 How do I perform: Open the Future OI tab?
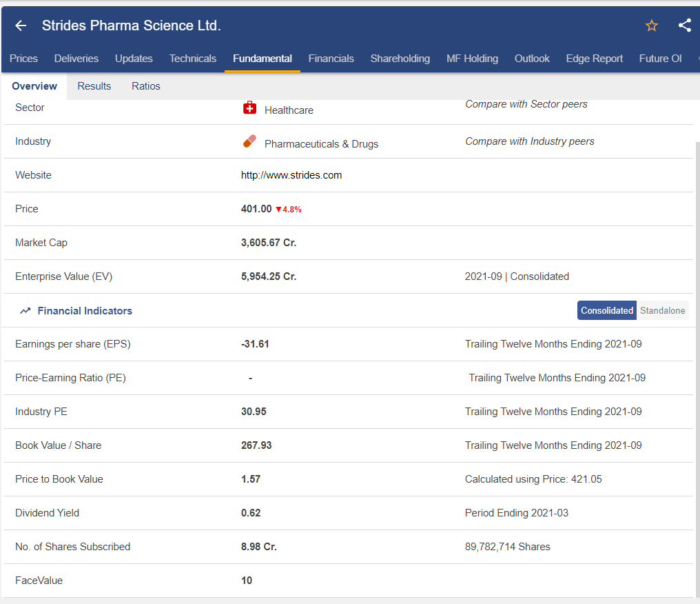[x=660, y=59]
